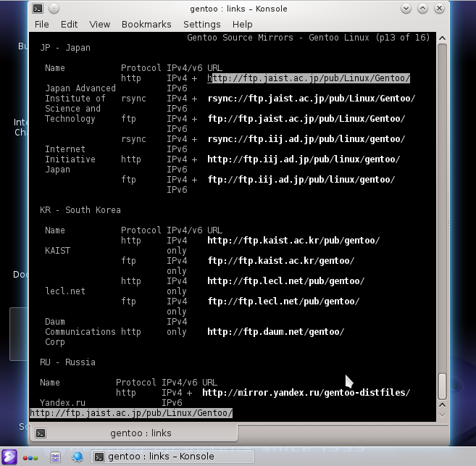Follow the http://ftp.daum.net/gentoo/ link
This screenshot has height=466, width=476.
click(275, 331)
